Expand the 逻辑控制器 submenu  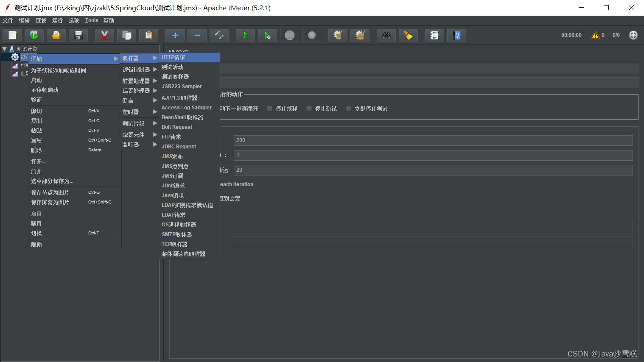tap(140, 70)
